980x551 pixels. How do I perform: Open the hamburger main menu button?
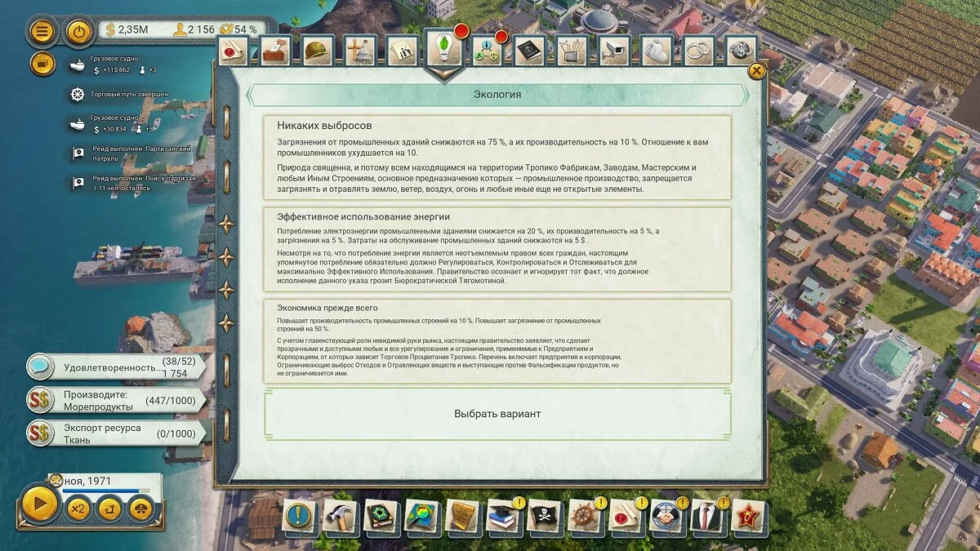(42, 32)
